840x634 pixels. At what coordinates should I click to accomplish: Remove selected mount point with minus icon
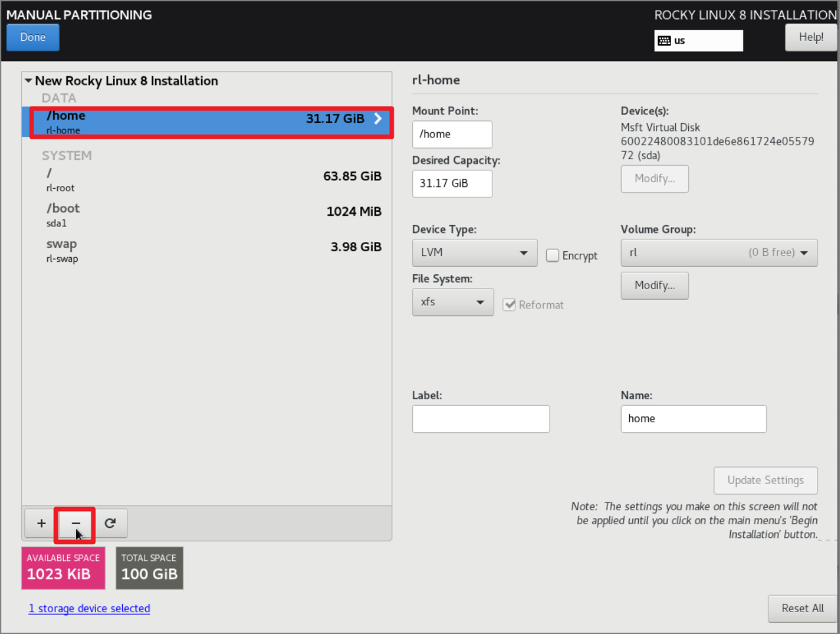pos(76,524)
